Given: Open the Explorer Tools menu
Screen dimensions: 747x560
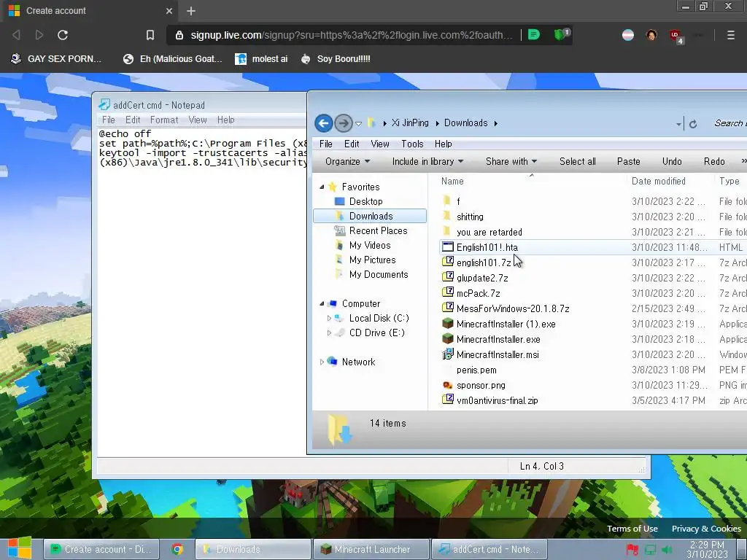Looking at the screenshot, I should click(x=412, y=144).
